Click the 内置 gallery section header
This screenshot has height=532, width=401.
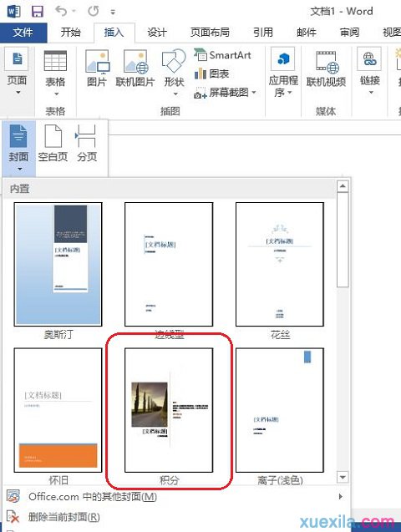coord(170,189)
